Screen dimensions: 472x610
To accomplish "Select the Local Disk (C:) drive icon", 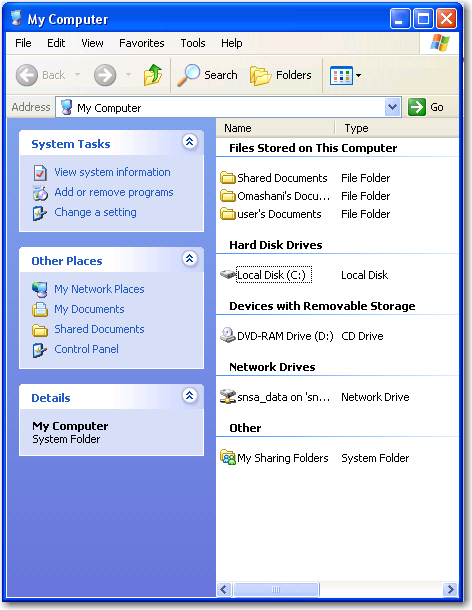I will [x=228, y=275].
